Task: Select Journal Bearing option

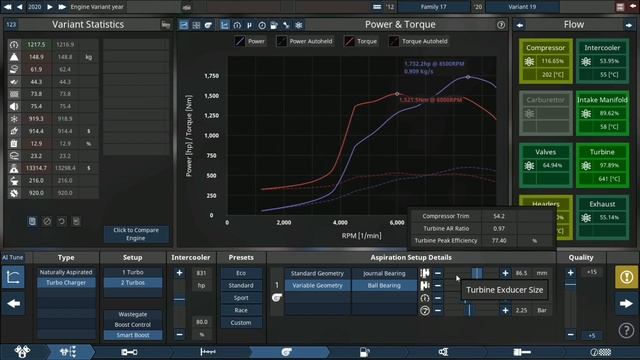Action: 384,273
